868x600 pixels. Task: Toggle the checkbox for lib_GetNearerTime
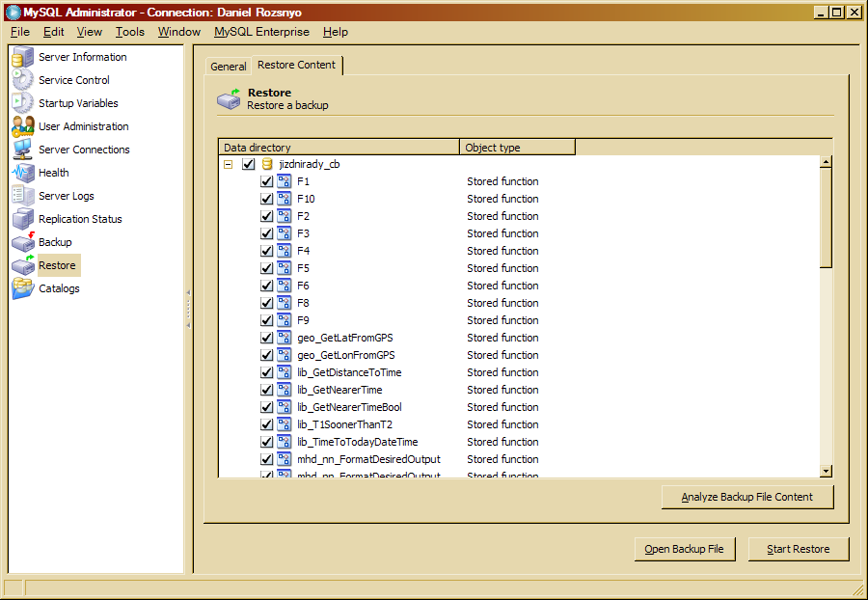click(x=266, y=390)
